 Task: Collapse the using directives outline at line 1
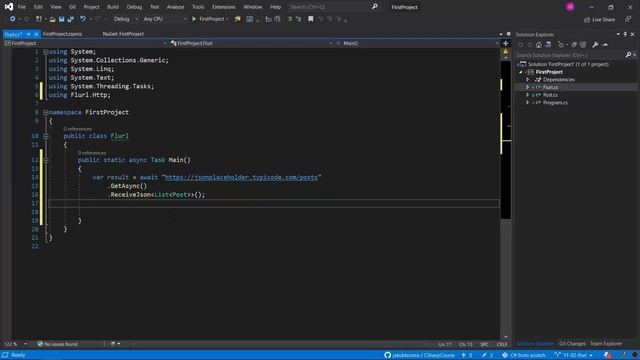point(46,52)
